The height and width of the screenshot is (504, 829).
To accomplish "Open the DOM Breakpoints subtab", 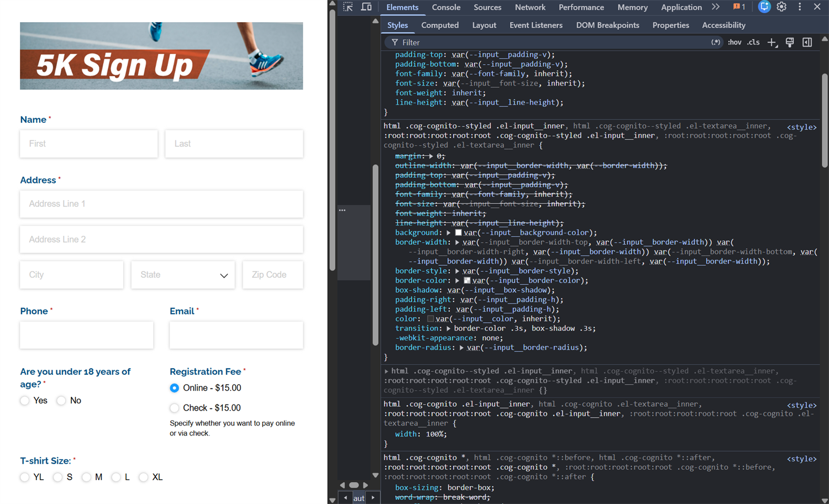I will pyautogui.click(x=607, y=25).
